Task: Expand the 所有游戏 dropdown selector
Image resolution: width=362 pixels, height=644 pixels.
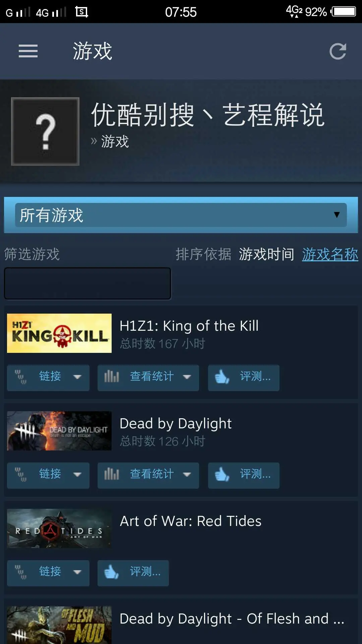Action: 181,215
